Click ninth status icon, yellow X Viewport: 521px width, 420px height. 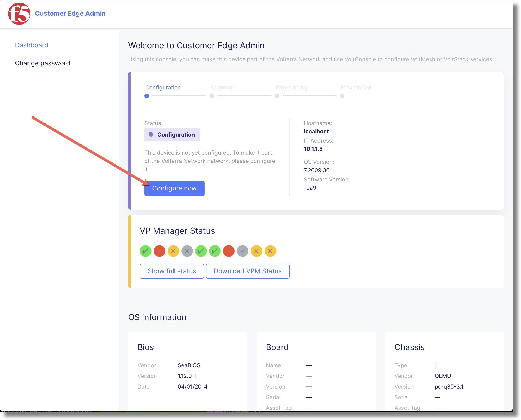(x=256, y=251)
